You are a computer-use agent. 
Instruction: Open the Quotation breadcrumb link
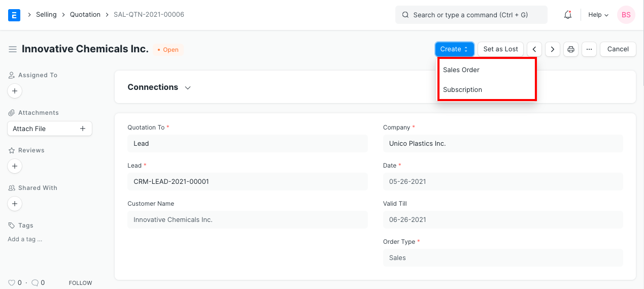85,15
